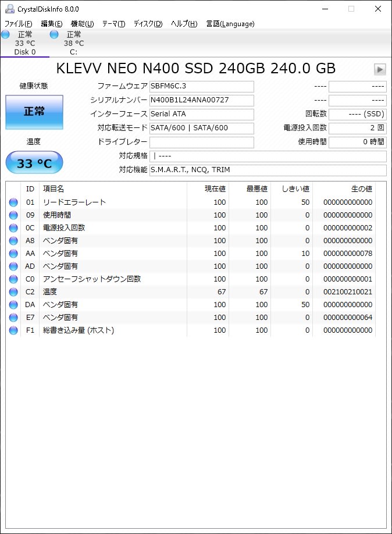The image size is (392, 534).
Task: Click threshold value 10 in AA row
Action: point(305,254)
